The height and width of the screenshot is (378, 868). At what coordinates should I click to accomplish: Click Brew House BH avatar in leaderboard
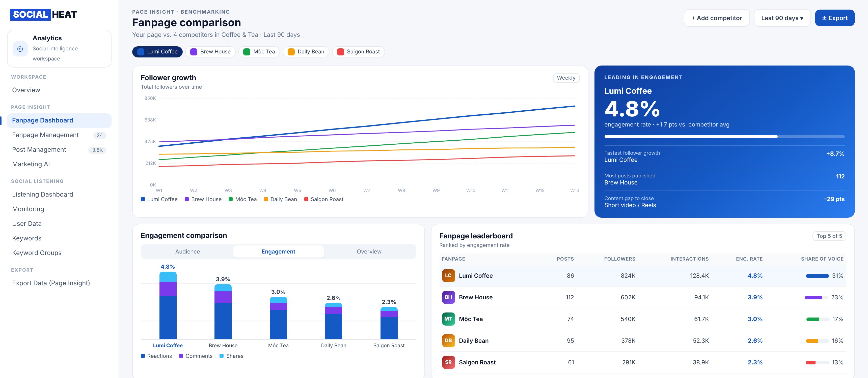(x=448, y=297)
